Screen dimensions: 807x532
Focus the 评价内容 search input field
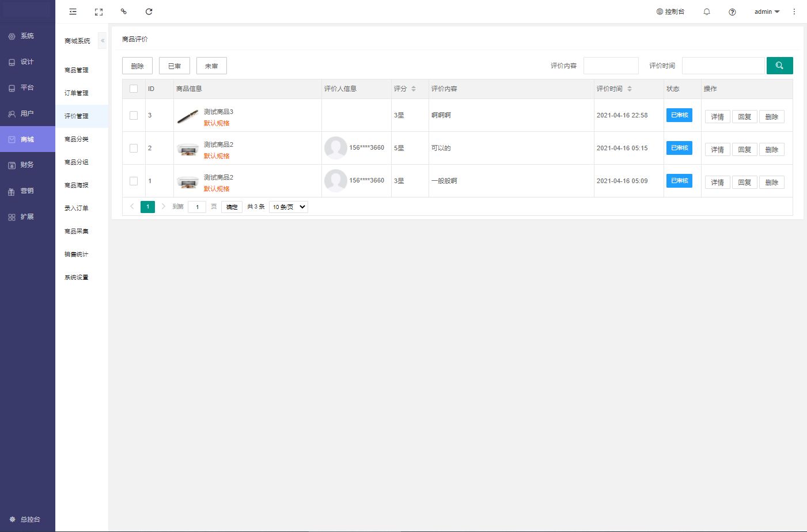[x=611, y=66]
